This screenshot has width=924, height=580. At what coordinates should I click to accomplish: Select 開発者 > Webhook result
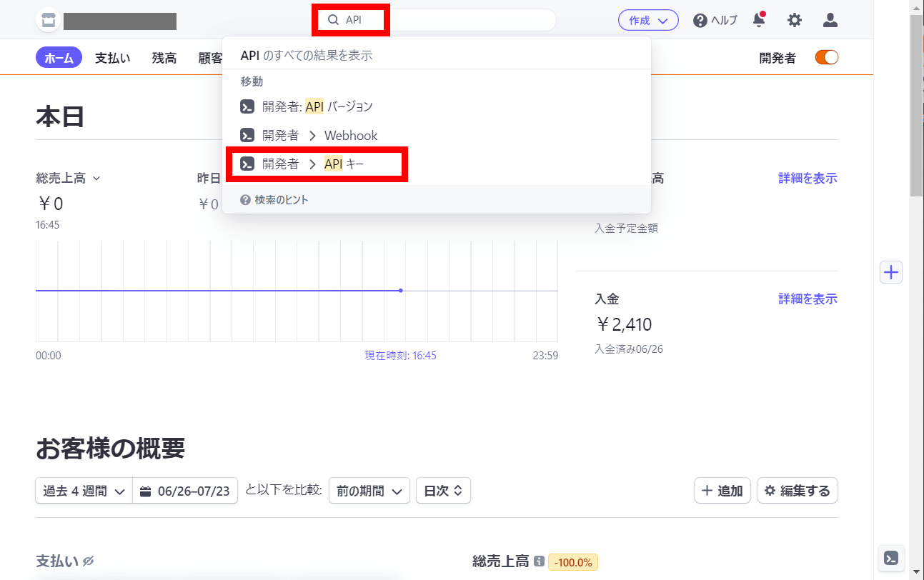[x=437, y=135]
